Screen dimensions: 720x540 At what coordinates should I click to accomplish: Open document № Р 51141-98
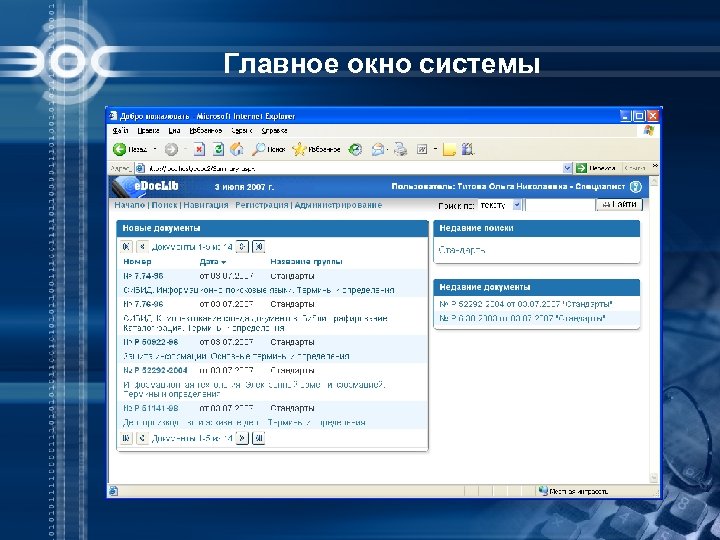click(x=151, y=408)
